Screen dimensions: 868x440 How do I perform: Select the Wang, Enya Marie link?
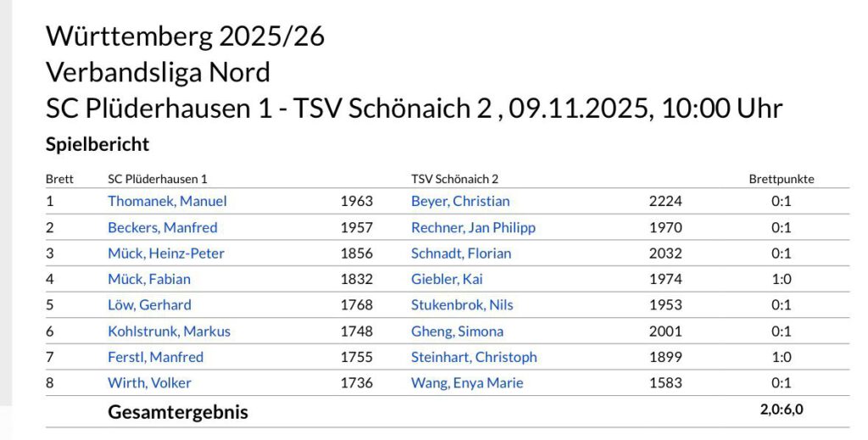click(467, 383)
